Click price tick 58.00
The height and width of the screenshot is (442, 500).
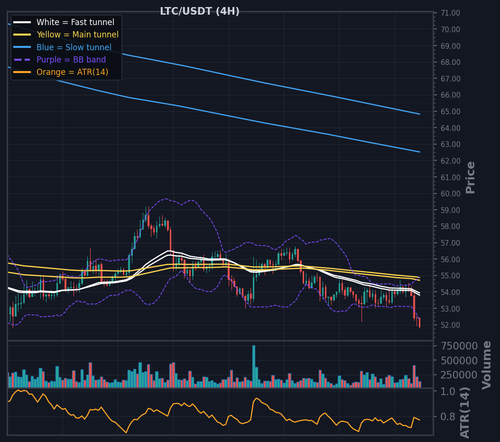[x=450, y=226]
